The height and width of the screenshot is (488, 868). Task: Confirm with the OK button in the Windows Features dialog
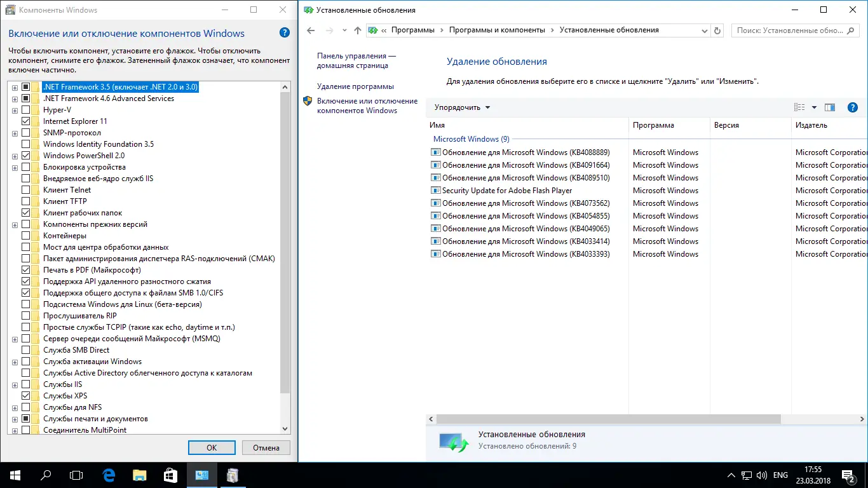click(x=212, y=447)
